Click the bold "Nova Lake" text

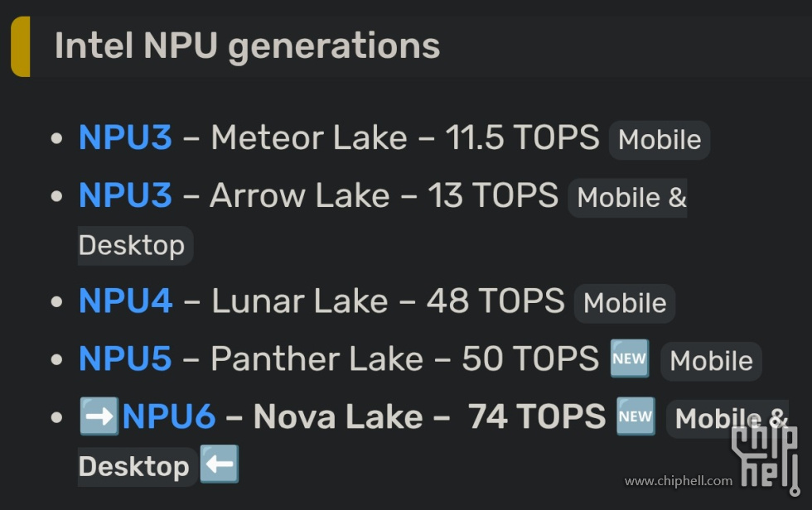[x=338, y=416]
